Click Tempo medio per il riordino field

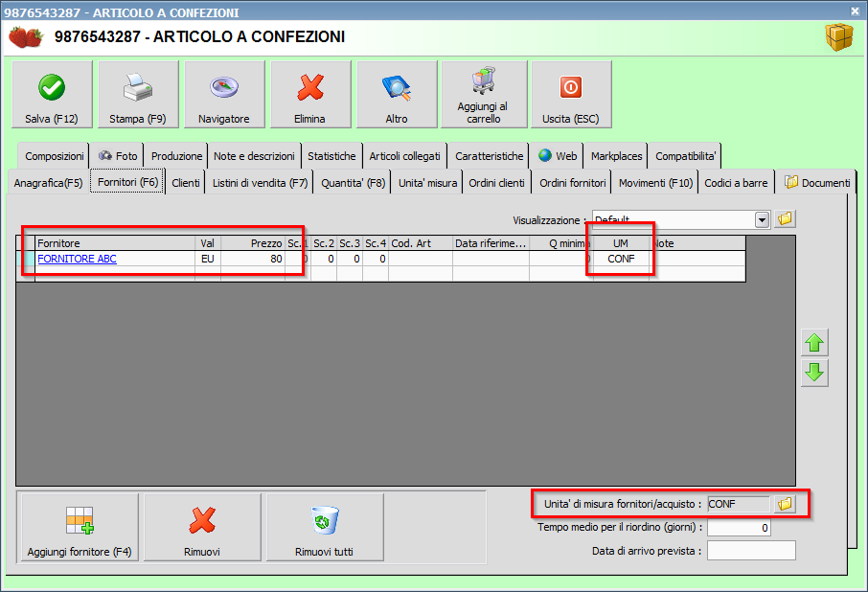pyautogui.click(x=739, y=527)
